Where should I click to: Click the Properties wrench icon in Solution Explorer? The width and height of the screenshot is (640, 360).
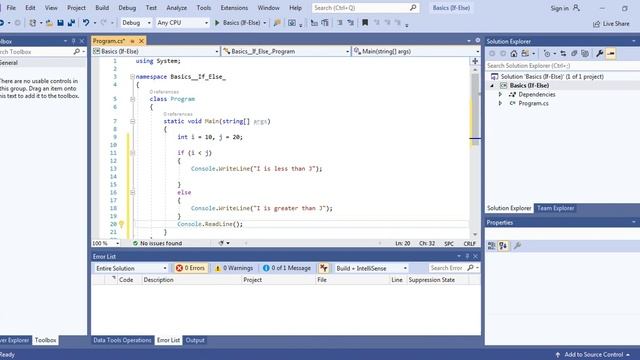pyautogui.click(x=599, y=53)
